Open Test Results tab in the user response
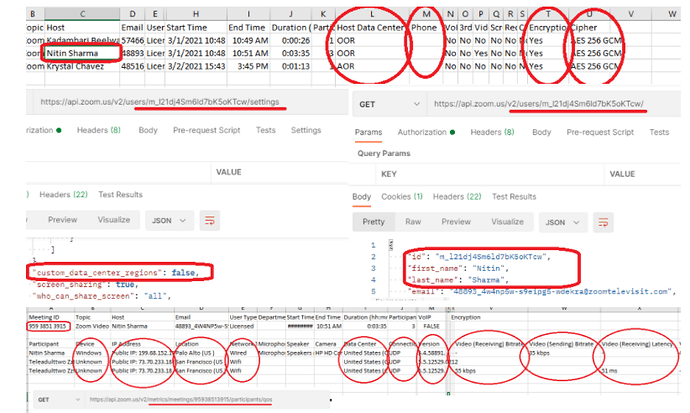This screenshot has width=690, height=413. [514, 197]
